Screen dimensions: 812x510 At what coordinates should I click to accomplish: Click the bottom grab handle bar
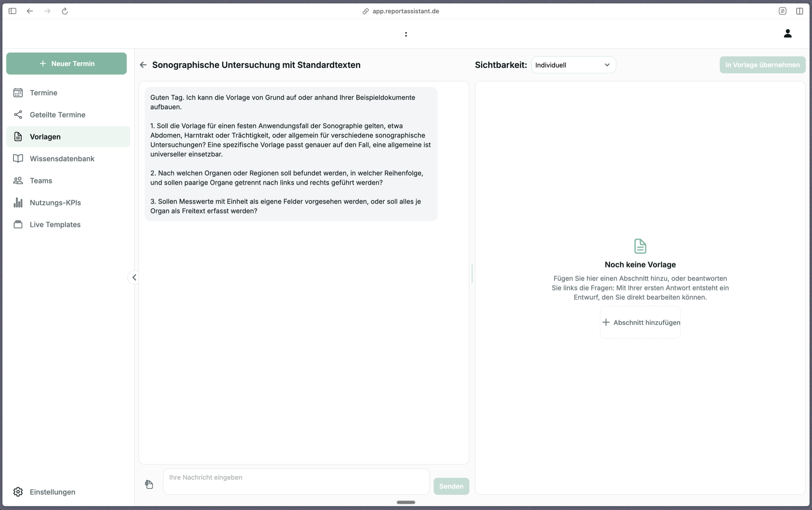click(406, 502)
